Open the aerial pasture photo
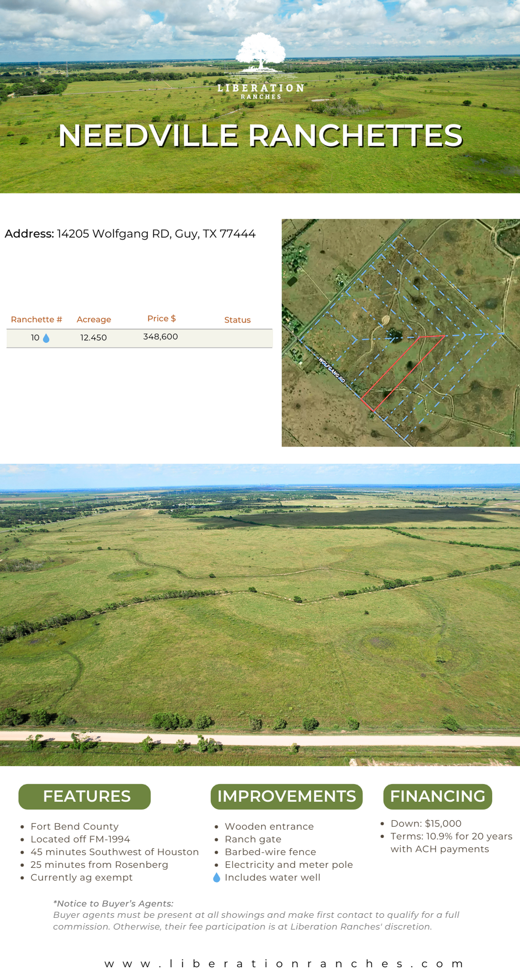Viewport: 520px width, 980px height. (260, 615)
